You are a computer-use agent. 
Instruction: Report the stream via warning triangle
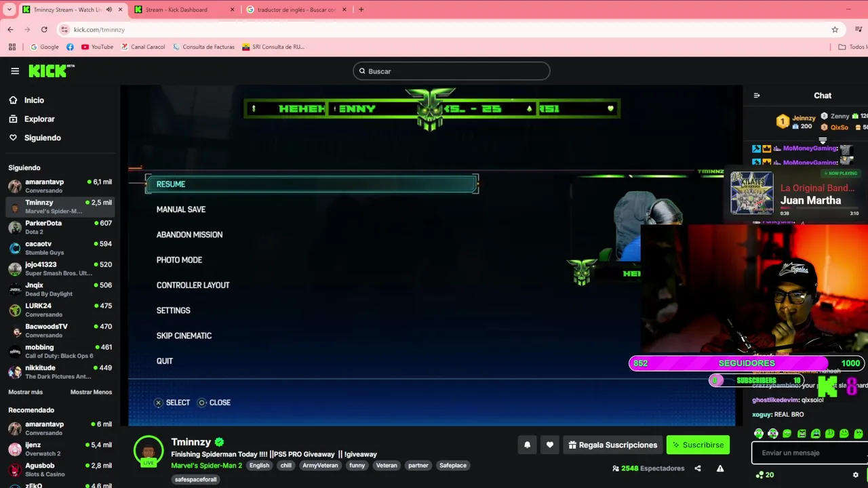[x=720, y=468]
